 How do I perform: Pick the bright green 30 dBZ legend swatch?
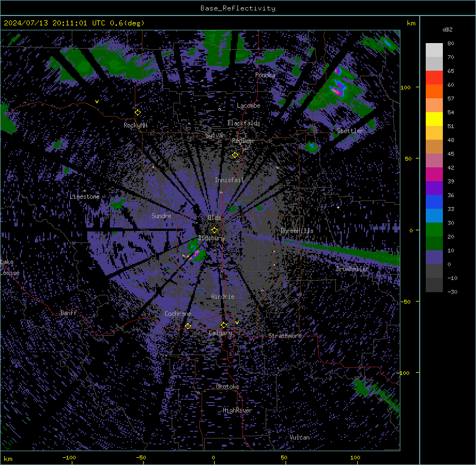pos(434,230)
